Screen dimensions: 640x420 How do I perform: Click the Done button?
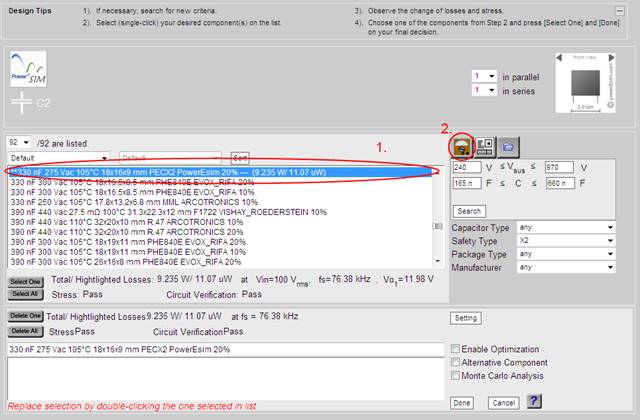tap(462, 402)
